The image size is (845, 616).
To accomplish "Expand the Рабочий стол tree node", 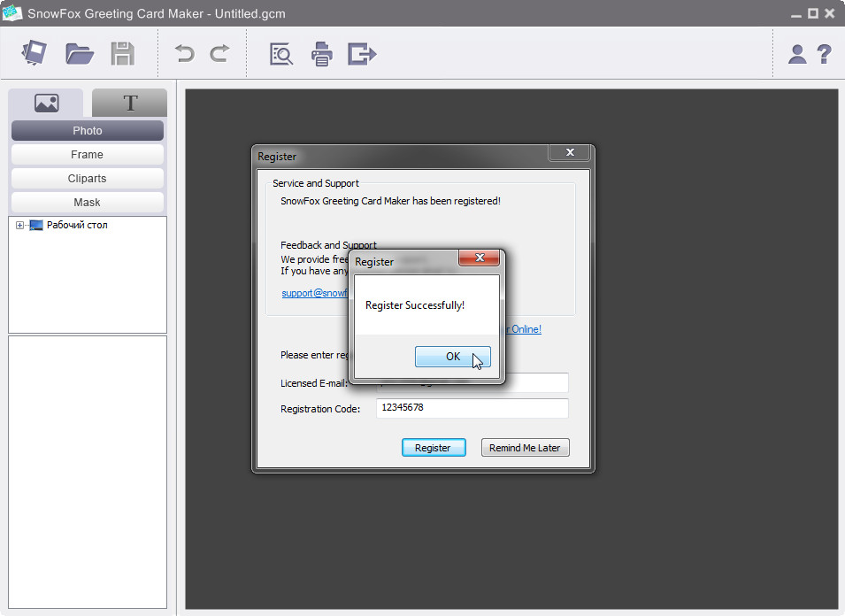I will point(20,226).
